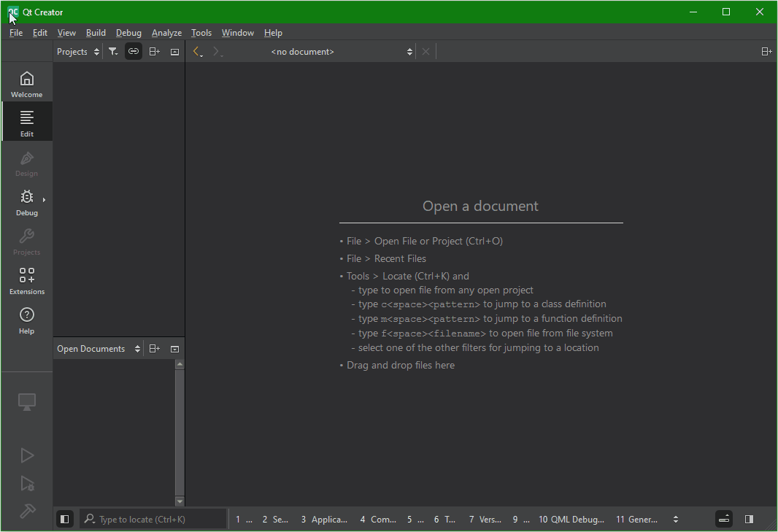Viewport: 778px width, 532px height.
Task: Click the Qt Creator title bar icon
Action: pyautogui.click(x=13, y=12)
